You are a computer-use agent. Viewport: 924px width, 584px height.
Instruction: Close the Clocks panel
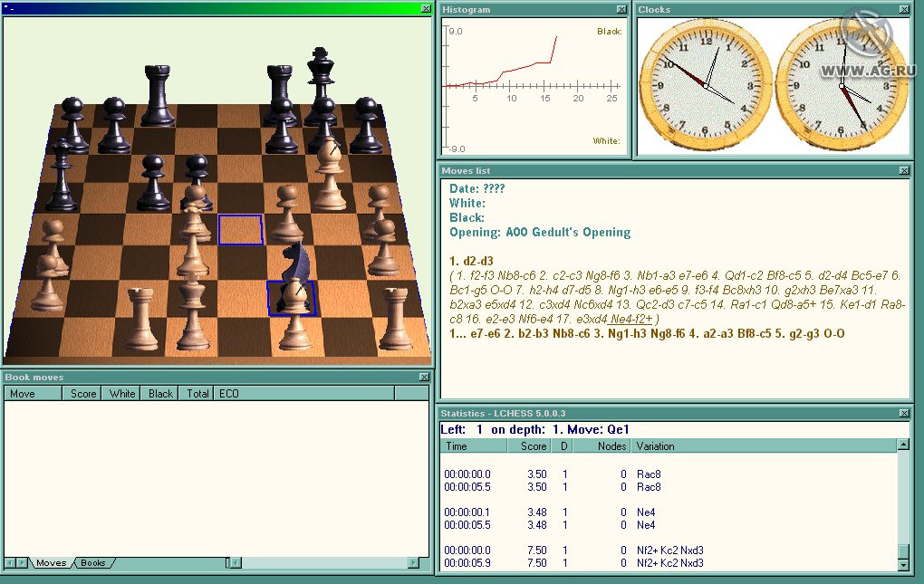click(904, 9)
